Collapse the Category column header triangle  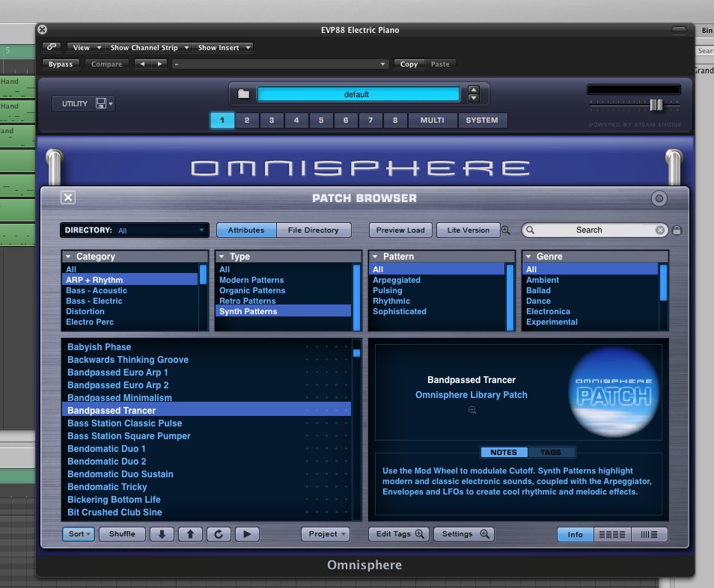(68, 257)
